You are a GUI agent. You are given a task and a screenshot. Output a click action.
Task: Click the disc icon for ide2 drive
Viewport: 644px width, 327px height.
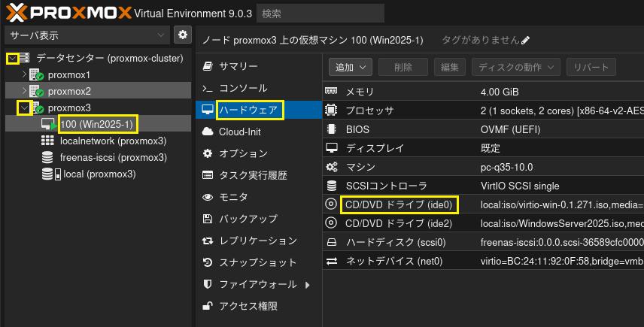pos(331,223)
